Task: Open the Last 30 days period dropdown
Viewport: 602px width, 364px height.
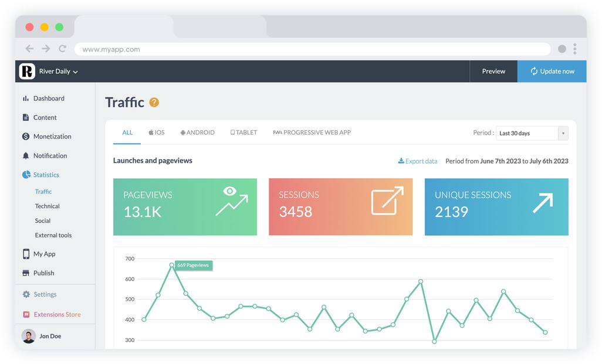Action: (x=532, y=133)
